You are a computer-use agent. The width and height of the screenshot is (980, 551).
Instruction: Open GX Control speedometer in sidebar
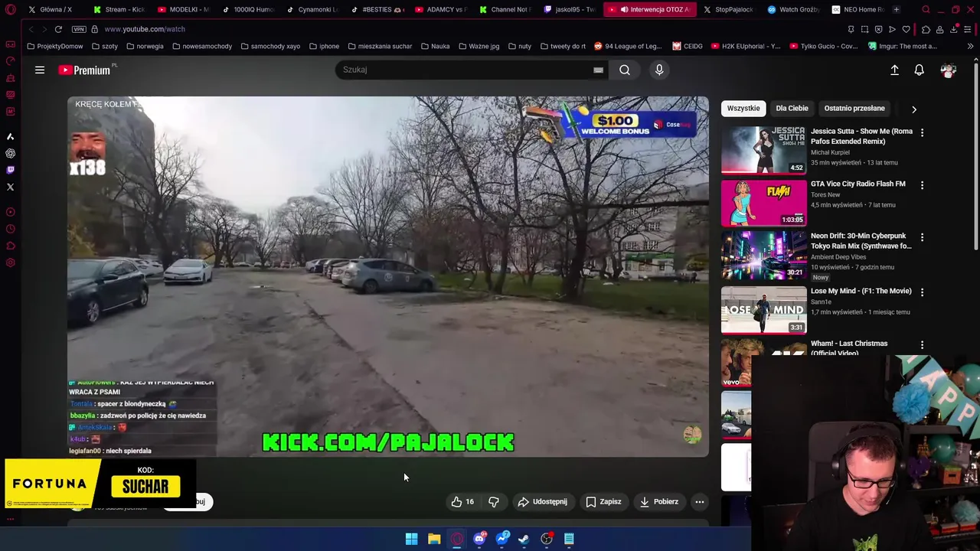10,60
